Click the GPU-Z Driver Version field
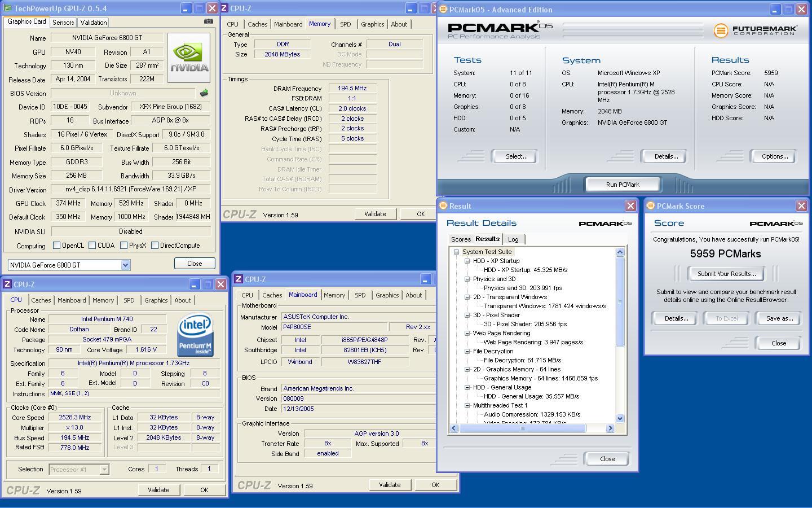Screen dimensions: 812x508 (131, 190)
